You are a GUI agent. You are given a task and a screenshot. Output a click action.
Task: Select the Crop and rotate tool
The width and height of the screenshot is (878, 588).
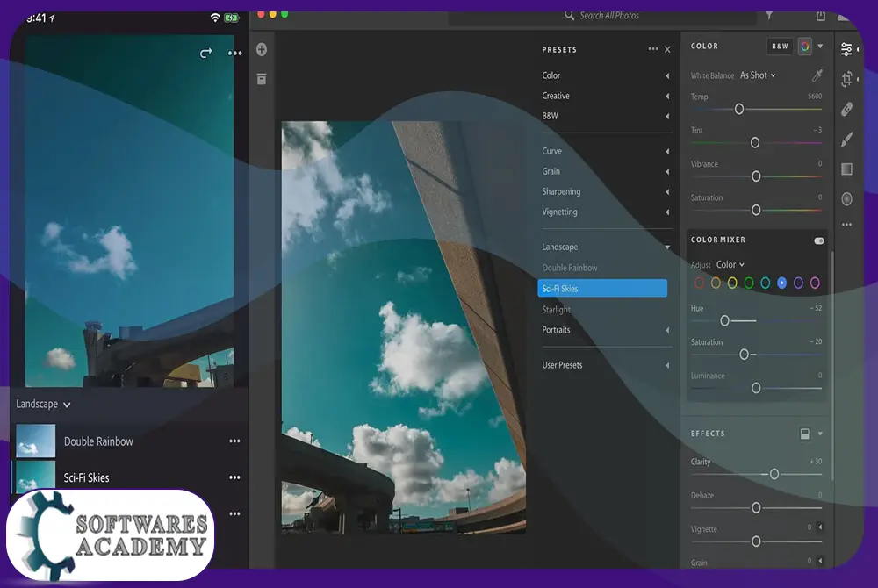tap(846, 79)
